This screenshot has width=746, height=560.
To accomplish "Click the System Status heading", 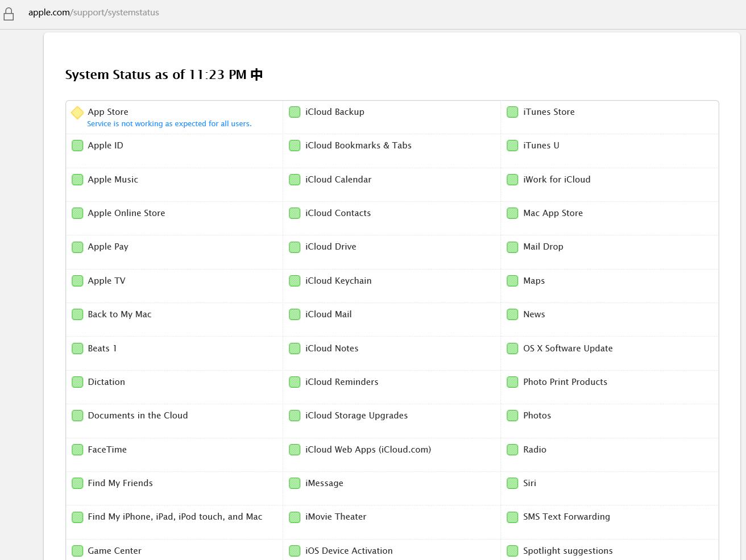I will [x=164, y=74].
